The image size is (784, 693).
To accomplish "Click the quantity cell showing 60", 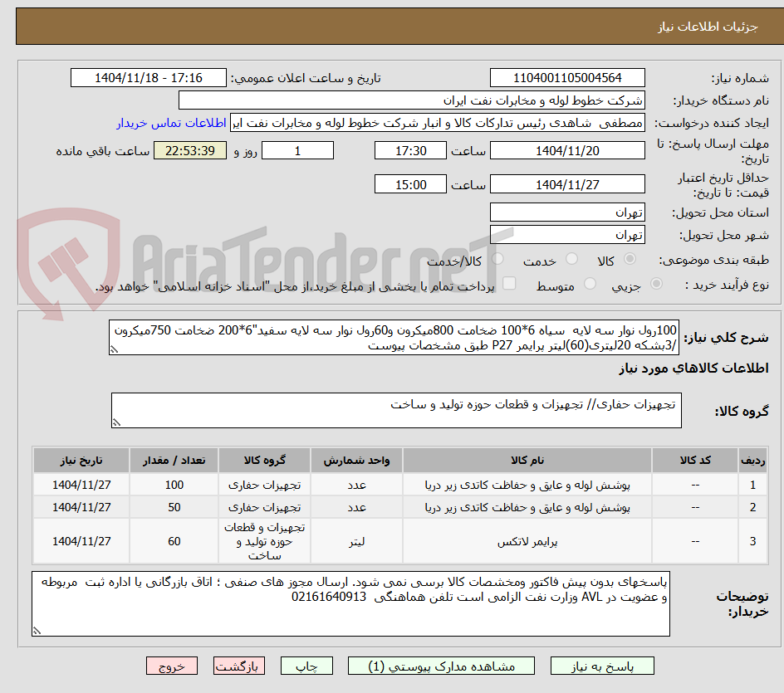I will pos(174,541).
